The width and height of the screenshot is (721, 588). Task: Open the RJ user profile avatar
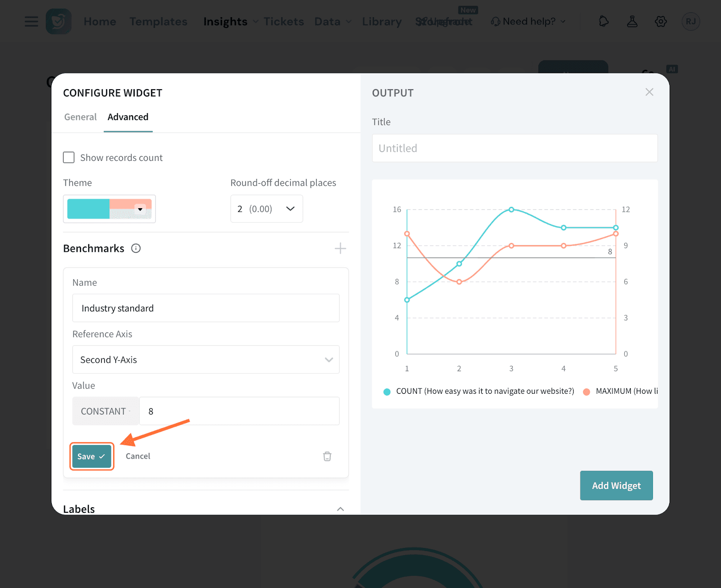pyautogui.click(x=690, y=22)
